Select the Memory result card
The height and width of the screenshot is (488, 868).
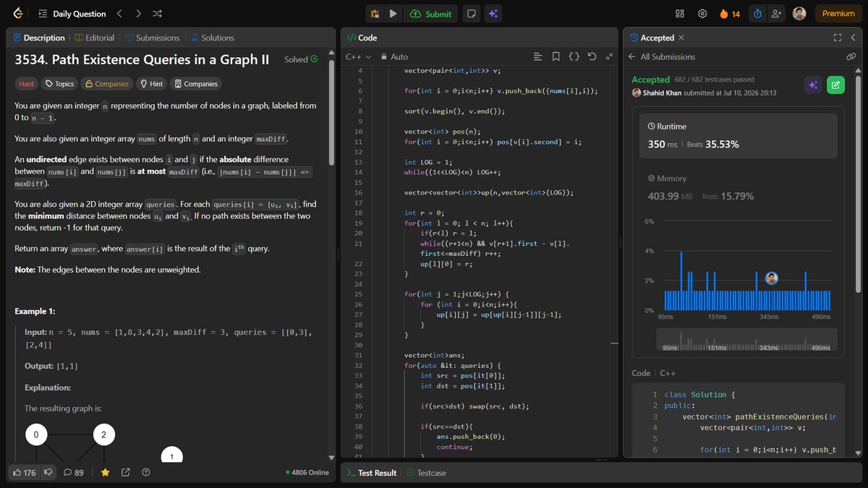point(739,187)
